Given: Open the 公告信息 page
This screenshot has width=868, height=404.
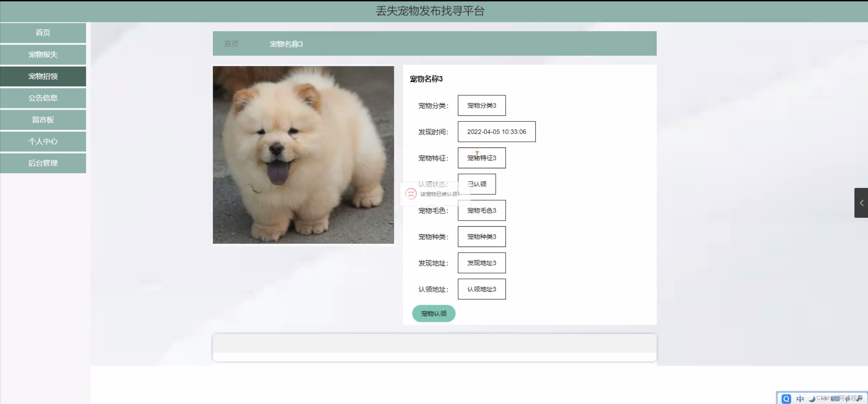Looking at the screenshot, I should tap(43, 98).
